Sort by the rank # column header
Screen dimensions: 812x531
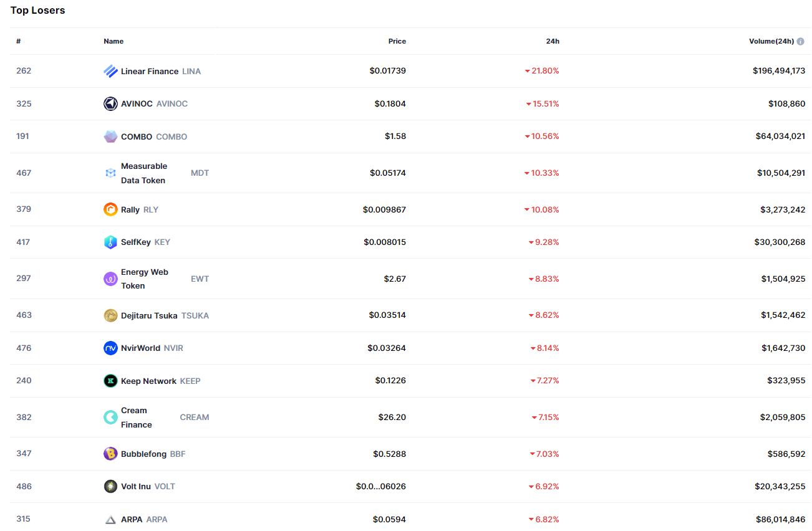coord(19,41)
